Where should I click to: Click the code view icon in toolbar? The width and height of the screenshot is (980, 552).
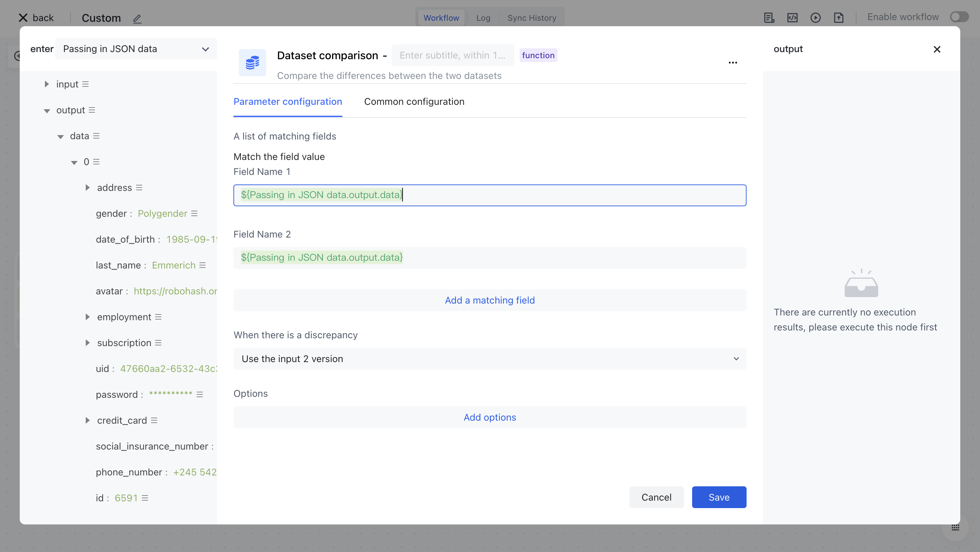pos(792,17)
